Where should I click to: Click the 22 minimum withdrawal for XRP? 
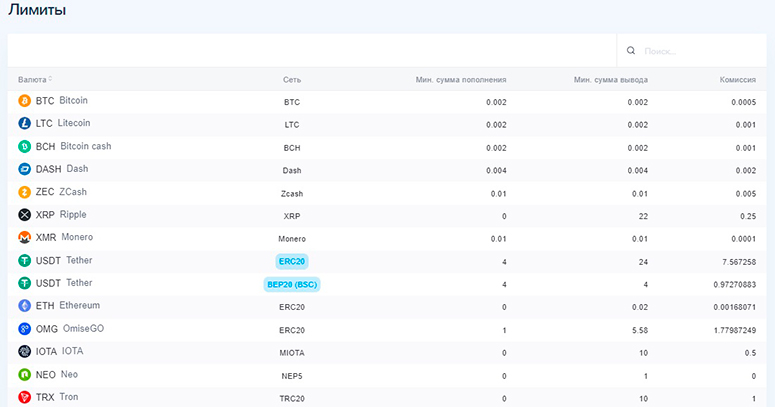(643, 217)
